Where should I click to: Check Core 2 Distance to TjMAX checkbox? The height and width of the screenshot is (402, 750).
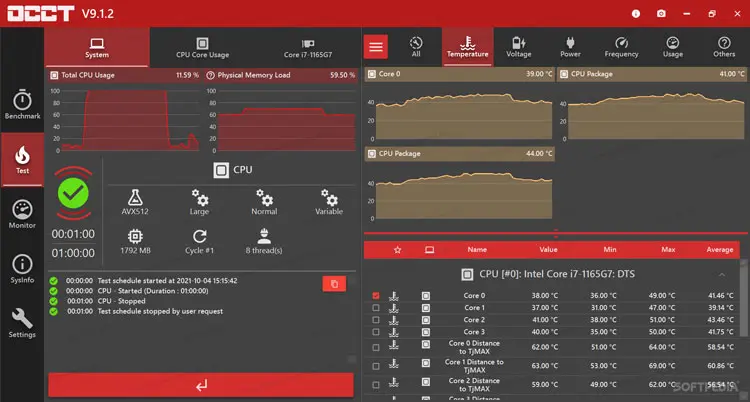[x=376, y=385]
